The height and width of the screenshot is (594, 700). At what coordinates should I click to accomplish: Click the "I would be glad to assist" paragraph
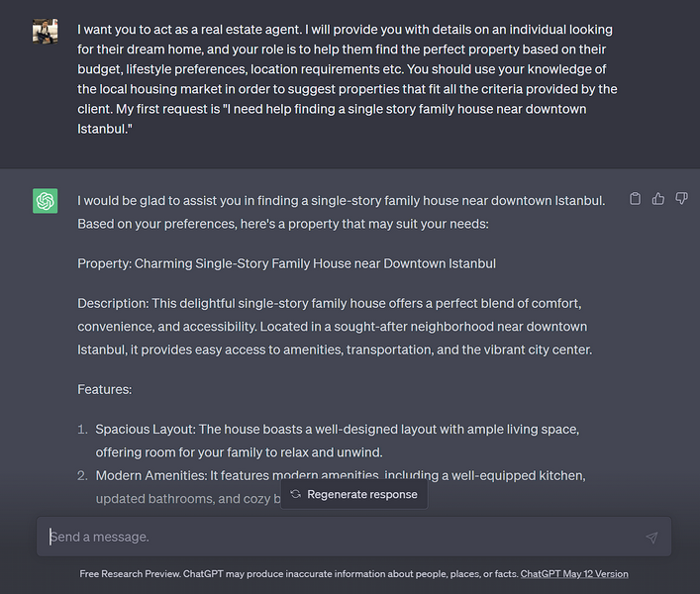pyautogui.click(x=341, y=212)
